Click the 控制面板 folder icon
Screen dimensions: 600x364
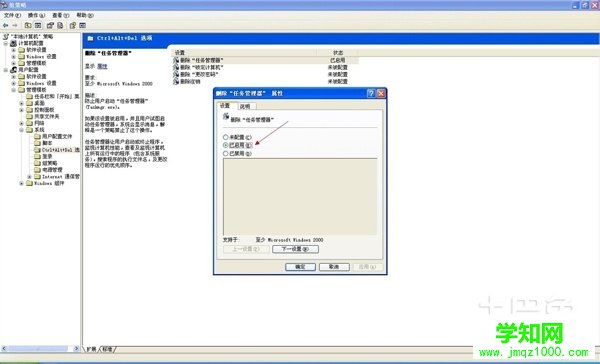click(x=29, y=110)
